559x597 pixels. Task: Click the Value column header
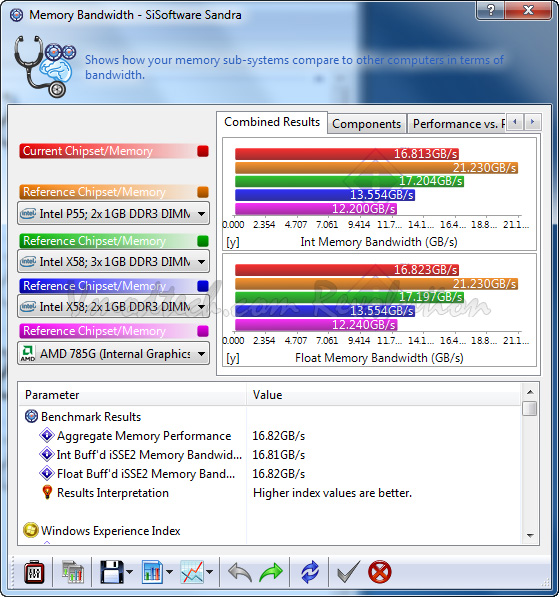(x=384, y=395)
